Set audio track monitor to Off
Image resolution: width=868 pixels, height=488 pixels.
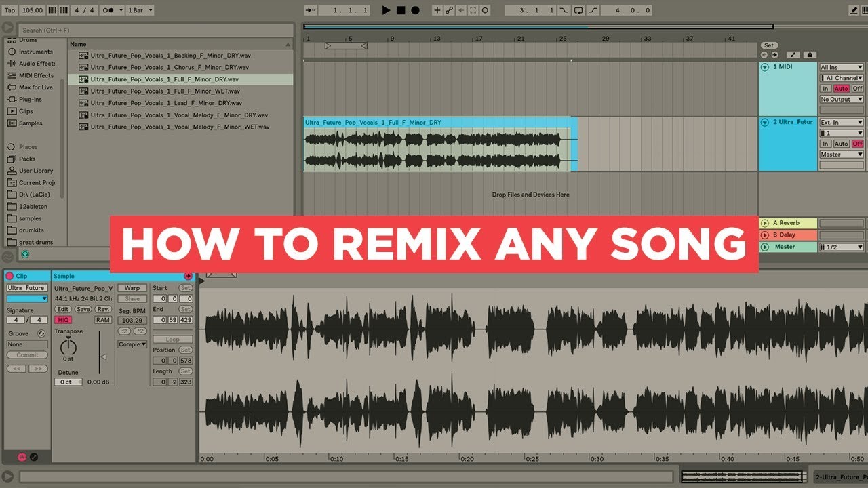[x=858, y=144]
